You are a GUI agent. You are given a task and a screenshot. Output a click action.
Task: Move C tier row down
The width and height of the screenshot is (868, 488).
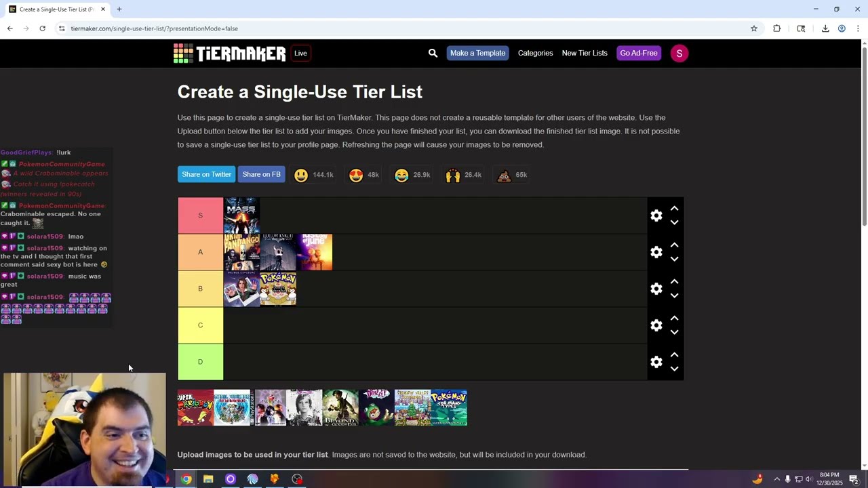click(674, 332)
